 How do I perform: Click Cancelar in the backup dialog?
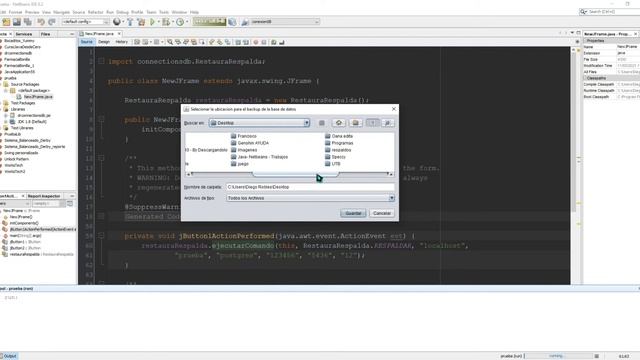(382, 213)
